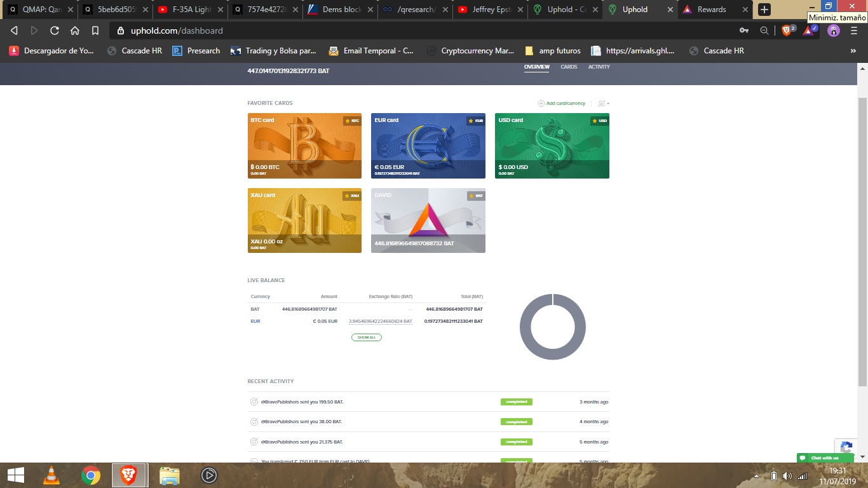Open the volume control in system tray
The image size is (868, 488).
(x=787, y=475)
